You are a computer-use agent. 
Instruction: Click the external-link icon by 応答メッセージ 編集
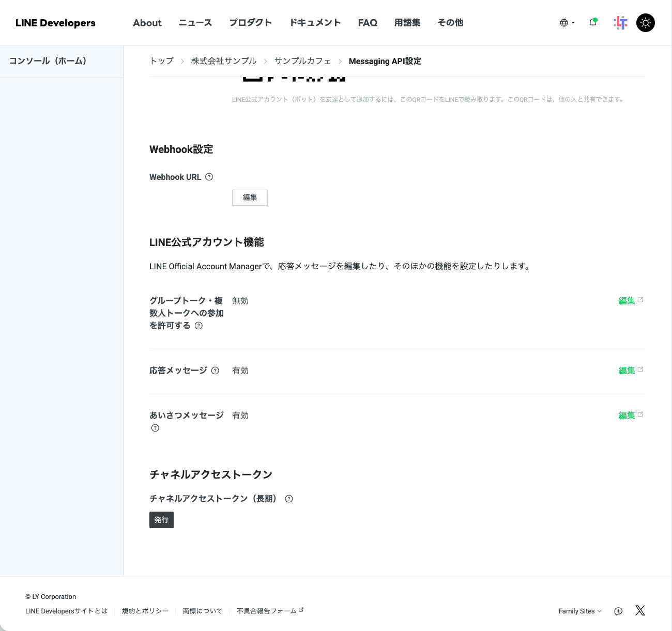tap(640, 370)
